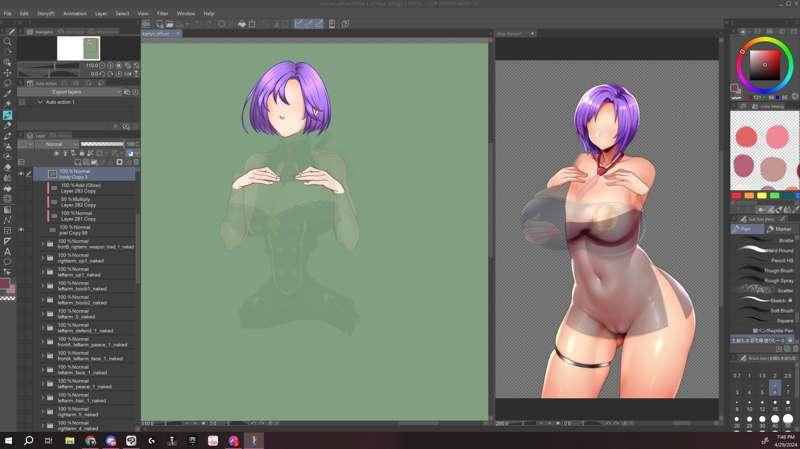Click the Navigator zoom slider
The width and height of the screenshot is (800, 449).
[x=49, y=66]
